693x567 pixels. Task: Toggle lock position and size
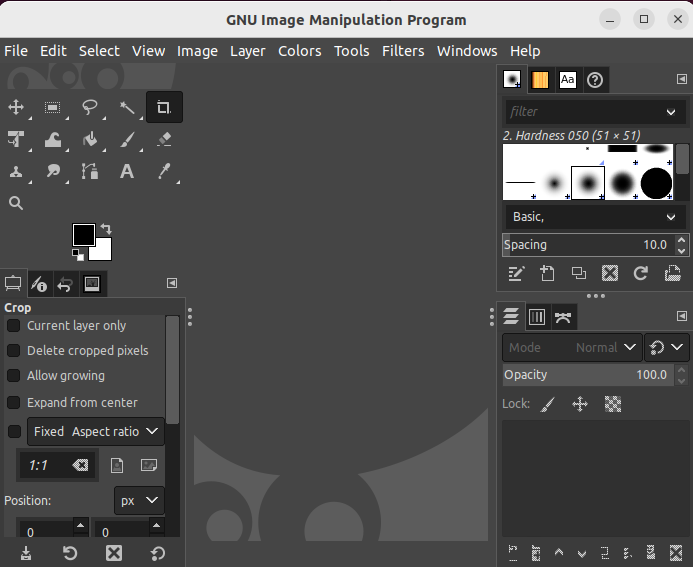580,404
